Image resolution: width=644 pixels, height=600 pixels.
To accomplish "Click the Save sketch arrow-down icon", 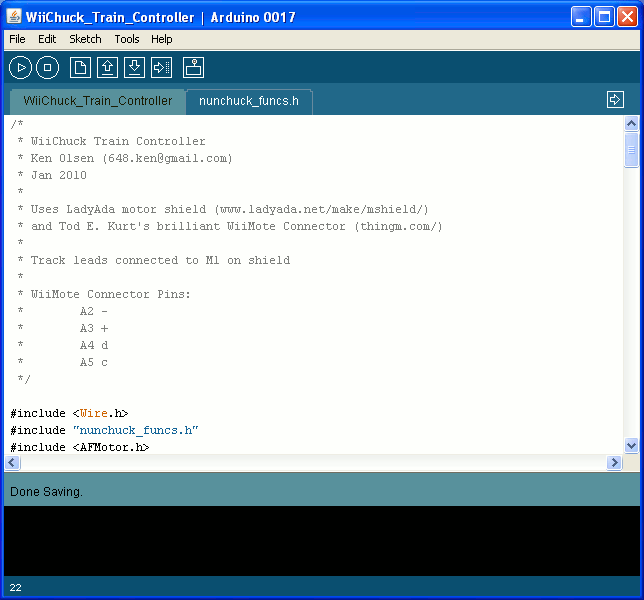I will pyautogui.click(x=134, y=68).
